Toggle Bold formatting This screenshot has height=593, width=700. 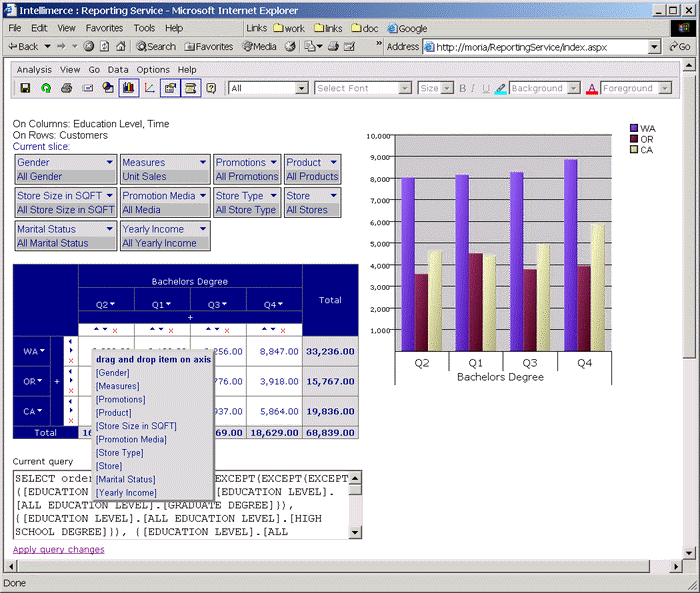point(462,88)
